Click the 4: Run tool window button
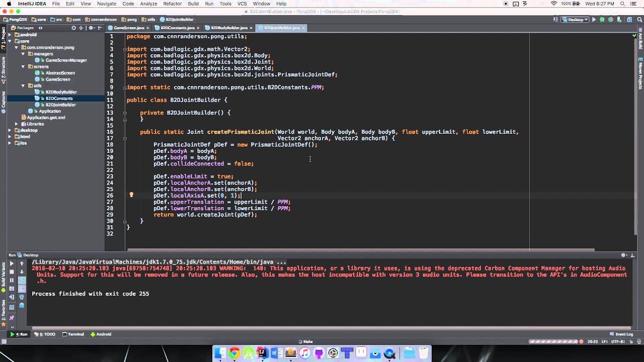Image resolution: width=644 pixels, height=362 pixels. 19,334
